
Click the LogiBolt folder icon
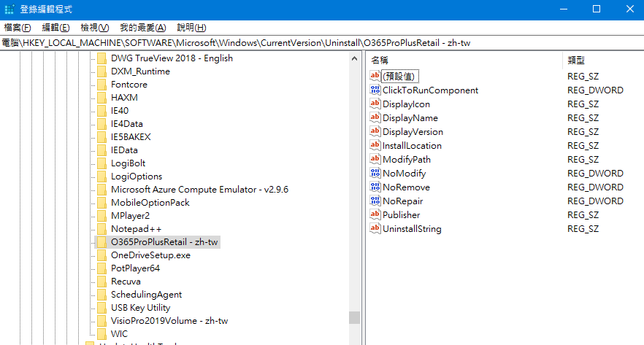coord(101,163)
